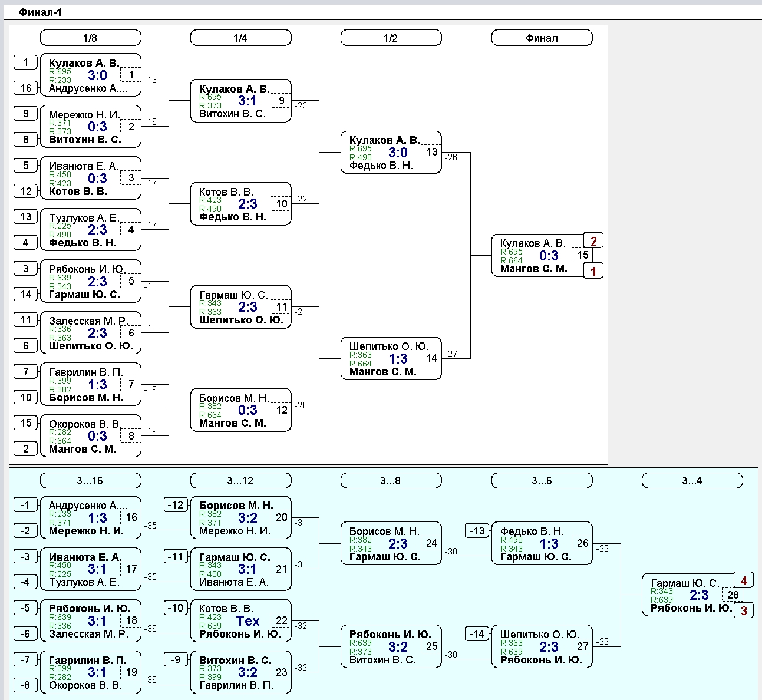Click score 2:3 in Тузлуков vs Федько match
The width and height of the screenshot is (762, 700).
point(98,230)
